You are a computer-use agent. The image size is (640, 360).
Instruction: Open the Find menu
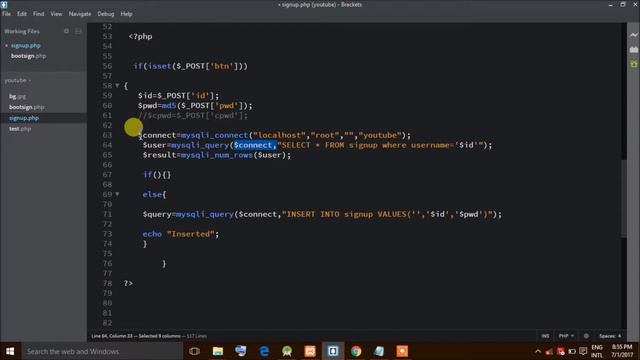[x=38, y=14]
